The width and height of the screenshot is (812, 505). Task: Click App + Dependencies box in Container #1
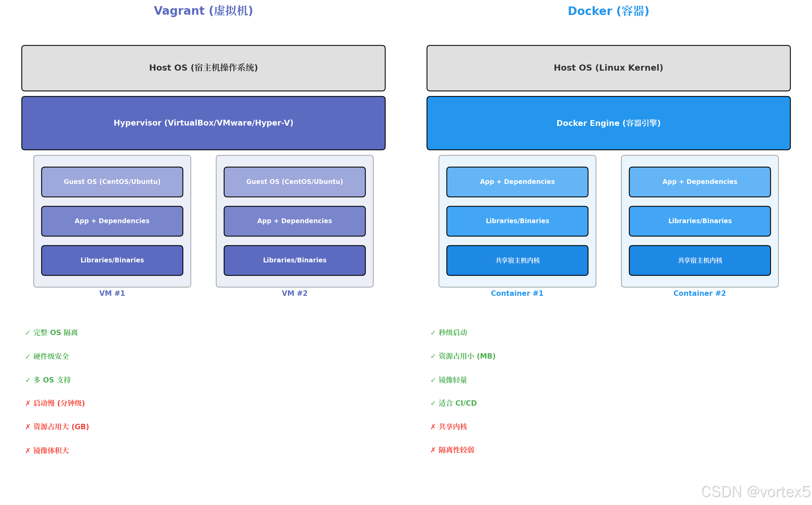point(517,182)
